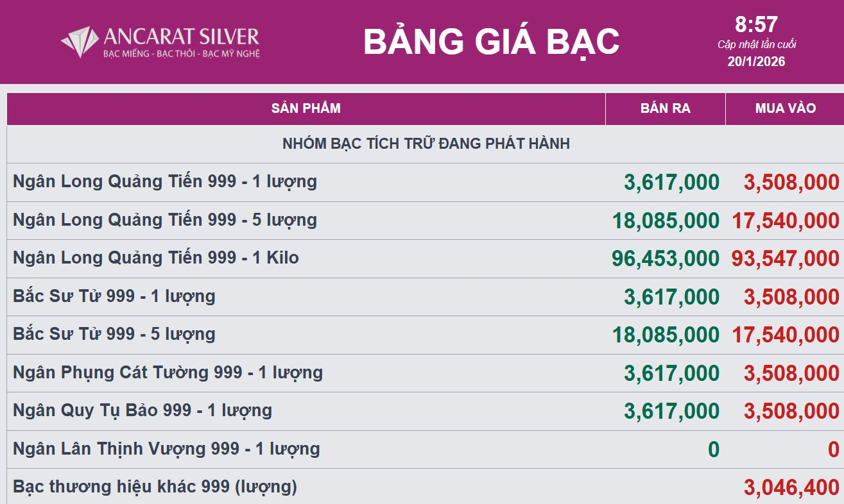Click the 96,453,000 sell price

click(666, 258)
